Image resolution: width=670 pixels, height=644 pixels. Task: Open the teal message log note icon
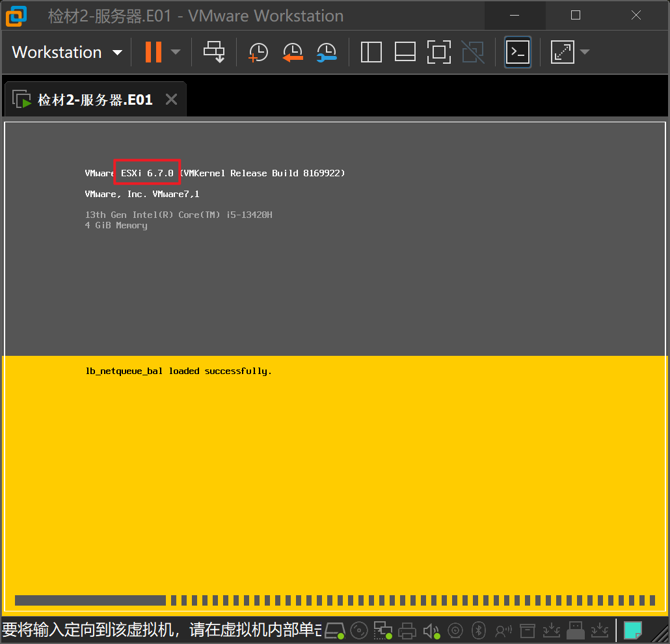point(633,630)
